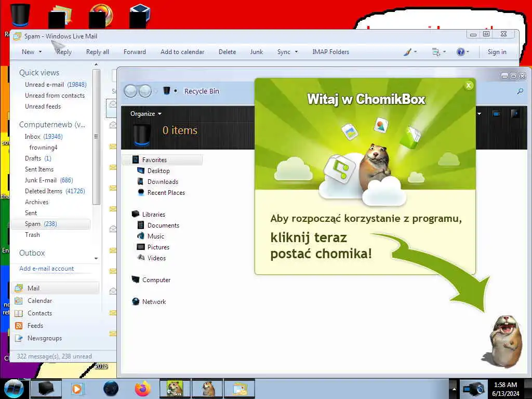Image resolution: width=532 pixels, height=399 pixels.
Task: Select Computer in navigation pane
Action: tap(156, 280)
